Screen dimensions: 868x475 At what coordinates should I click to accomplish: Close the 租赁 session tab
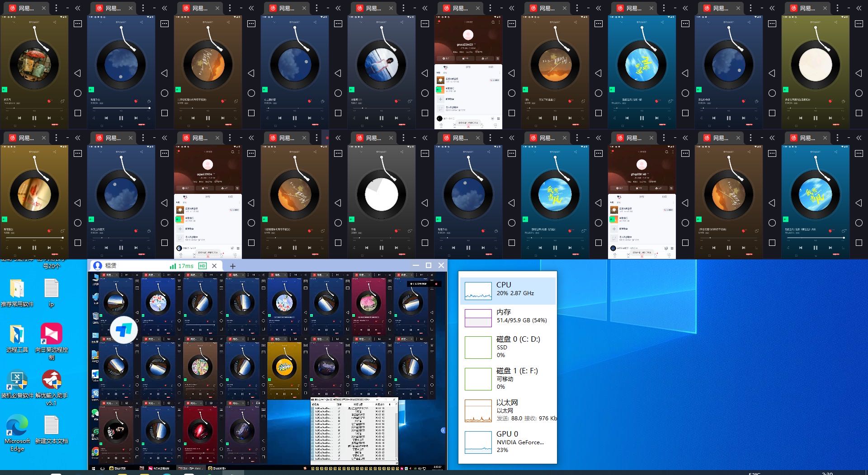coord(214,266)
